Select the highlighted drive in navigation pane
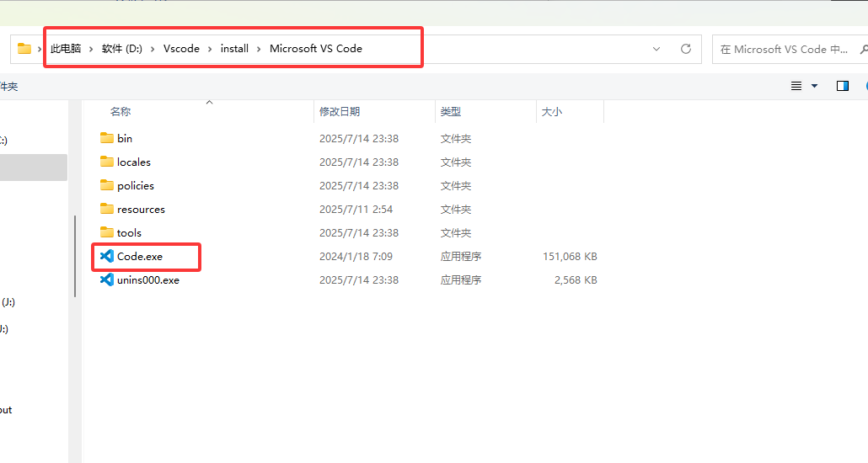The height and width of the screenshot is (463, 868). pyautogui.click(x=33, y=168)
